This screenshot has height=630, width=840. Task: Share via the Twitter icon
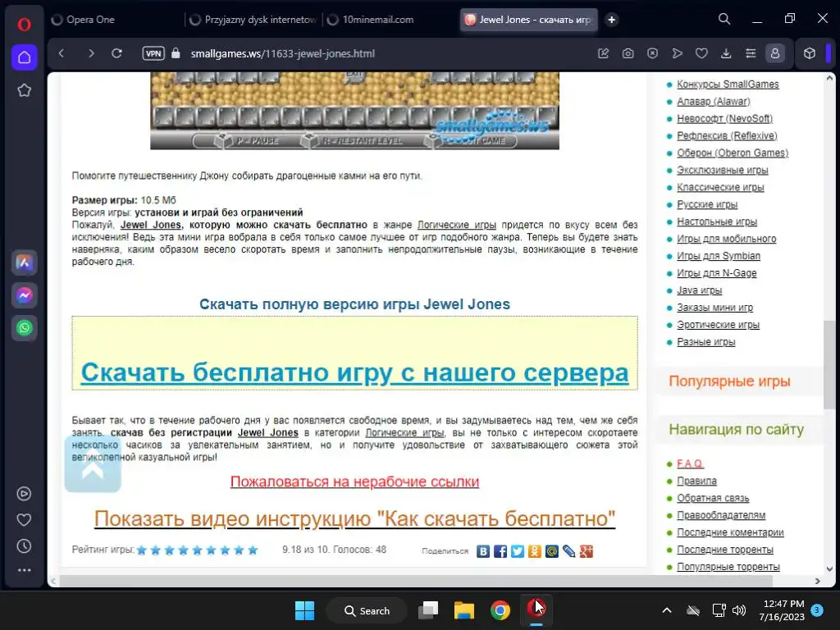click(x=518, y=551)
